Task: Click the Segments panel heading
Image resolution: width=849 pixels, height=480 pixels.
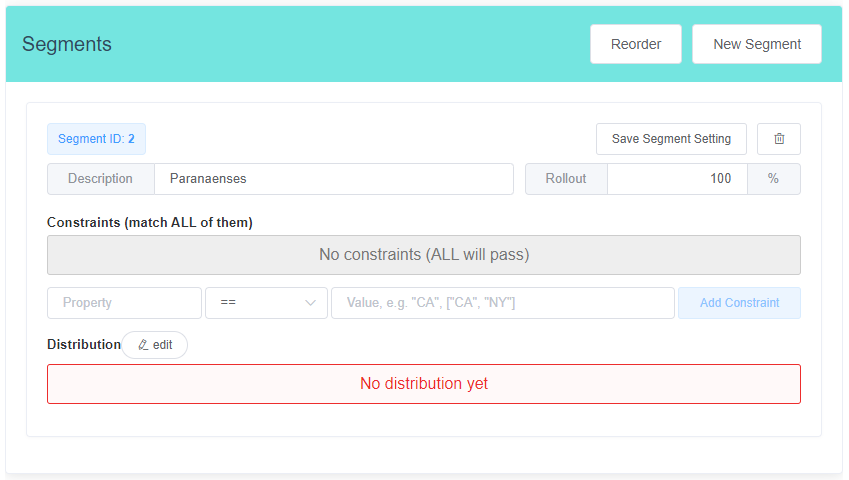Action: pos(67,44)
